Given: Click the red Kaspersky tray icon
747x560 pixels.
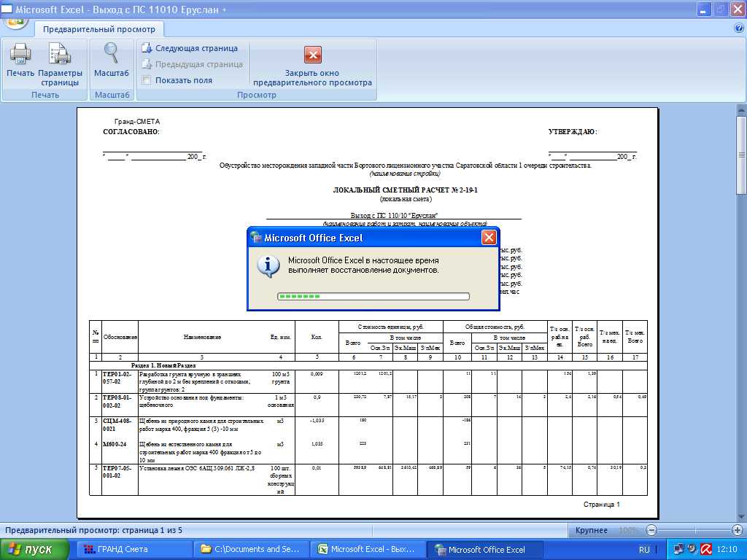Looking at the screenshot, I should (706, 550).
